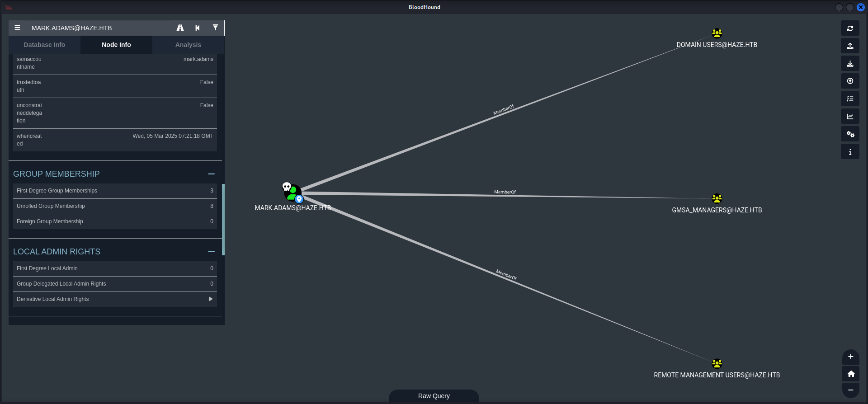
Task: Click the pathfinding road icon
Action: coord(180,28)
